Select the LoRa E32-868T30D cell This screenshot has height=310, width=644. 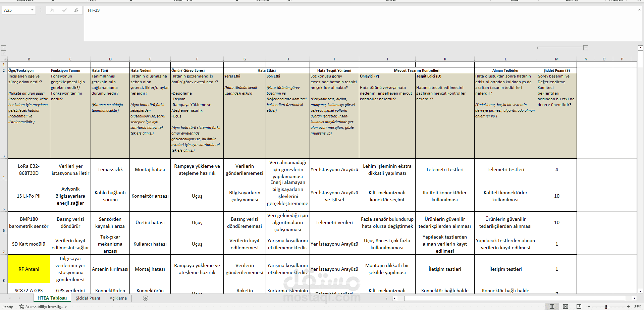tap(29, 169)
